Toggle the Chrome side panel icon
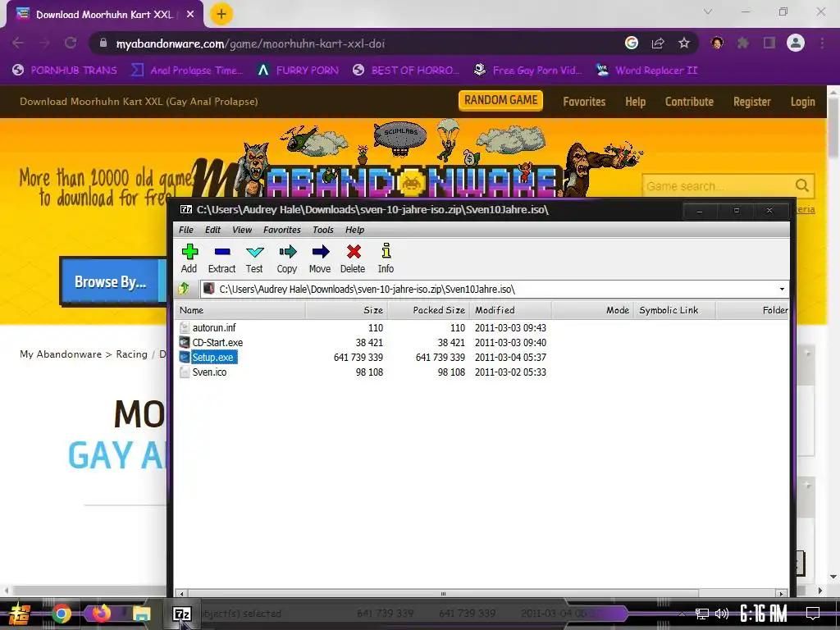Screen dimensions: 840x630 click(x=769, y=43)
